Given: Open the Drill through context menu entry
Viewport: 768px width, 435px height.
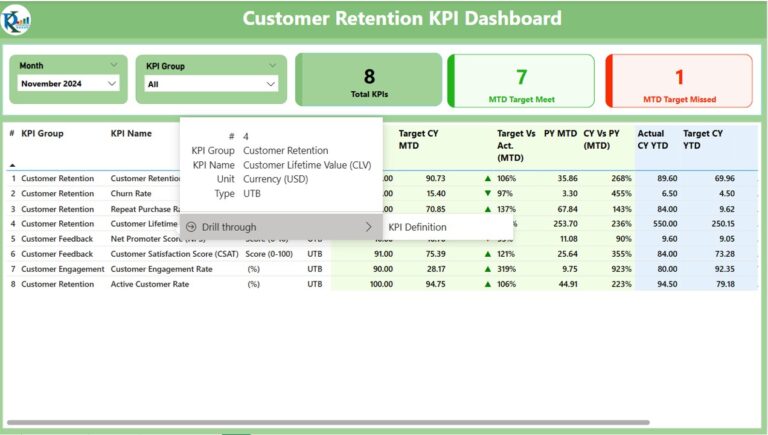Looking at the screenshot, I should pos(281,227).
